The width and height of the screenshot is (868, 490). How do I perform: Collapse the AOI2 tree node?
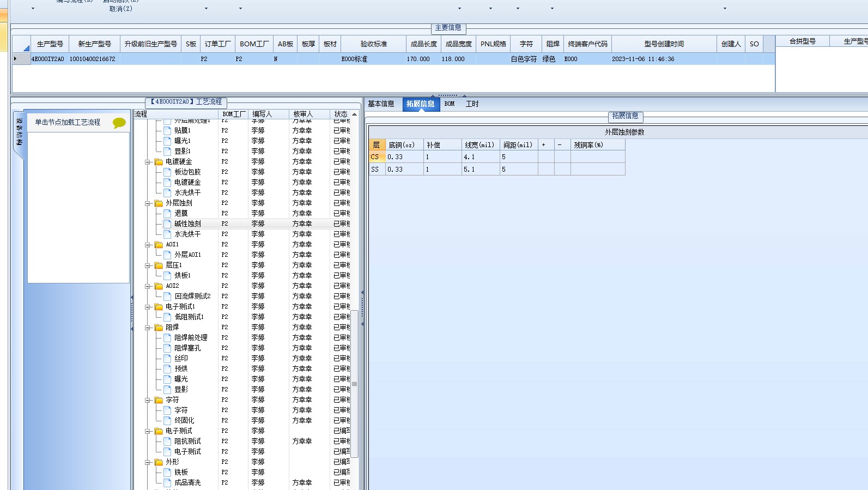[x=148, y=286]
